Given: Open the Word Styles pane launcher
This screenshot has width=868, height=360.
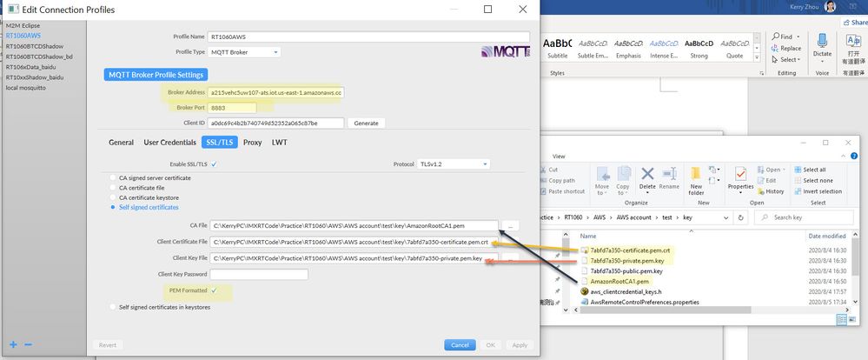Looking at the screenshot, I should pyautogui.click(x=761, y=73).
